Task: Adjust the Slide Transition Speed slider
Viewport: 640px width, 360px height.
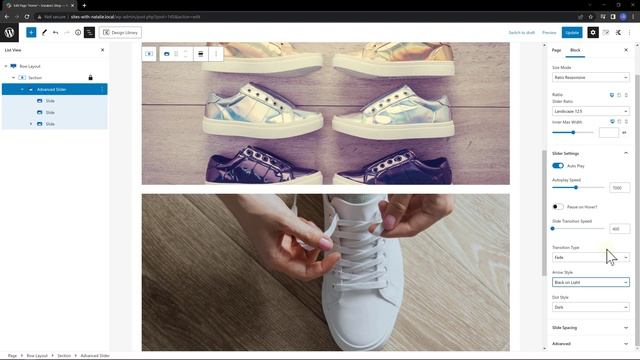Action: [x=578, y=229]
